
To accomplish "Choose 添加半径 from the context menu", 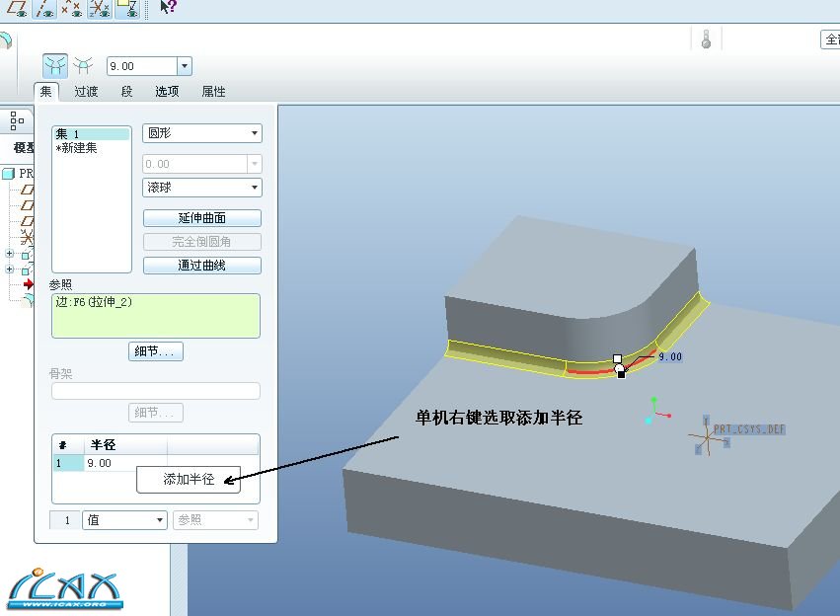I will click(189, 479).
